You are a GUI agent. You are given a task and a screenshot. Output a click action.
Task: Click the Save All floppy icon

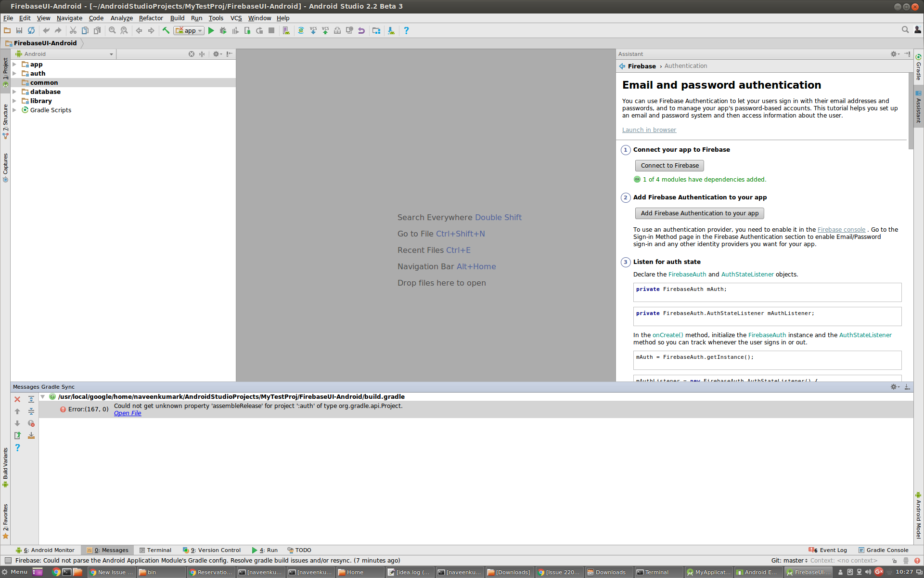(19, 30)
